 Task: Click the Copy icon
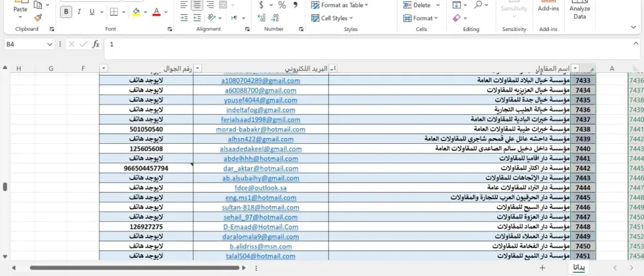click(38, 5)
